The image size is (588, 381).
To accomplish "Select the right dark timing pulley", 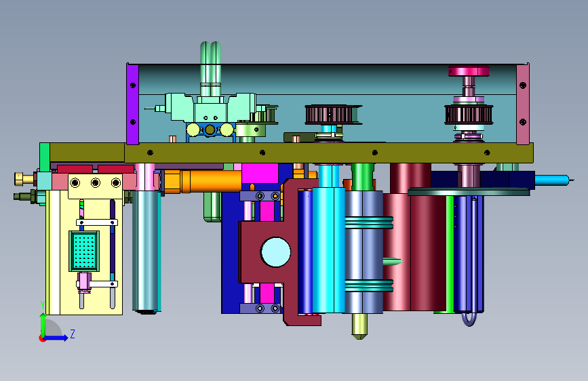I will click(x=469, y=115).
